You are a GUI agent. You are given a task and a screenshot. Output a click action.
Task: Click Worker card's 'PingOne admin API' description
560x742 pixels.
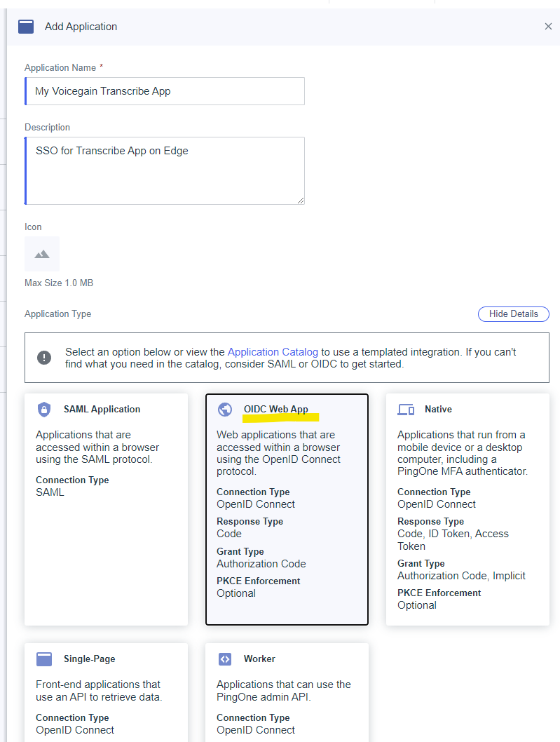pyautogui.click(x=284, y=691)
